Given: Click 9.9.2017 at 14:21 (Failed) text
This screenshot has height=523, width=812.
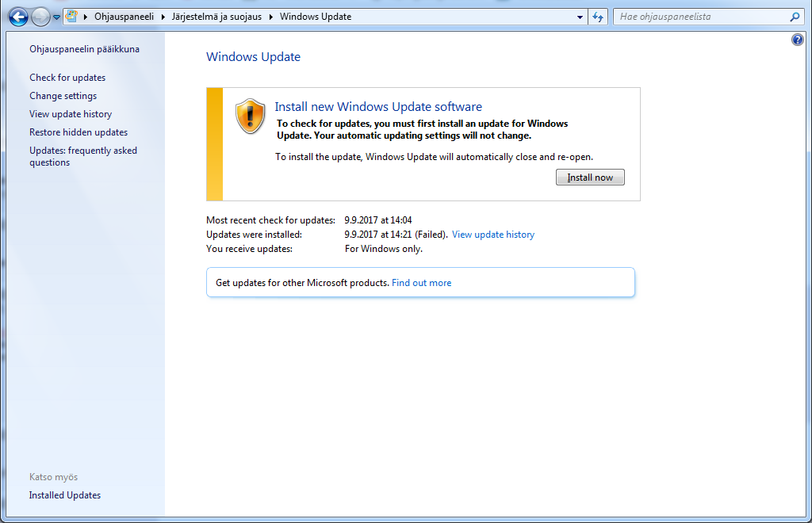Looking at the screenshot, I should point(396,235).
